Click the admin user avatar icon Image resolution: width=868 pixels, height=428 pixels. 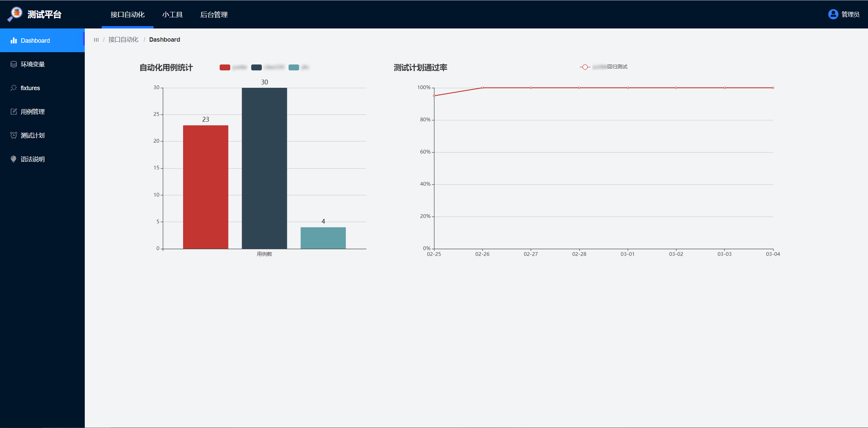tap(833, 14)
